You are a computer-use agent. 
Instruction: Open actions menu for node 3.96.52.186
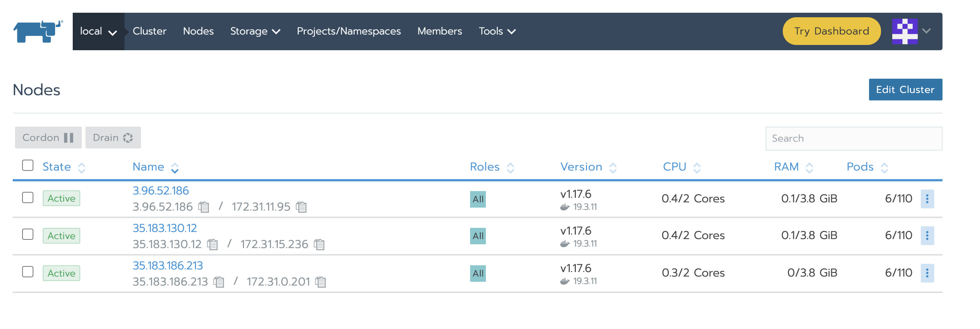(x=927, y=199)
